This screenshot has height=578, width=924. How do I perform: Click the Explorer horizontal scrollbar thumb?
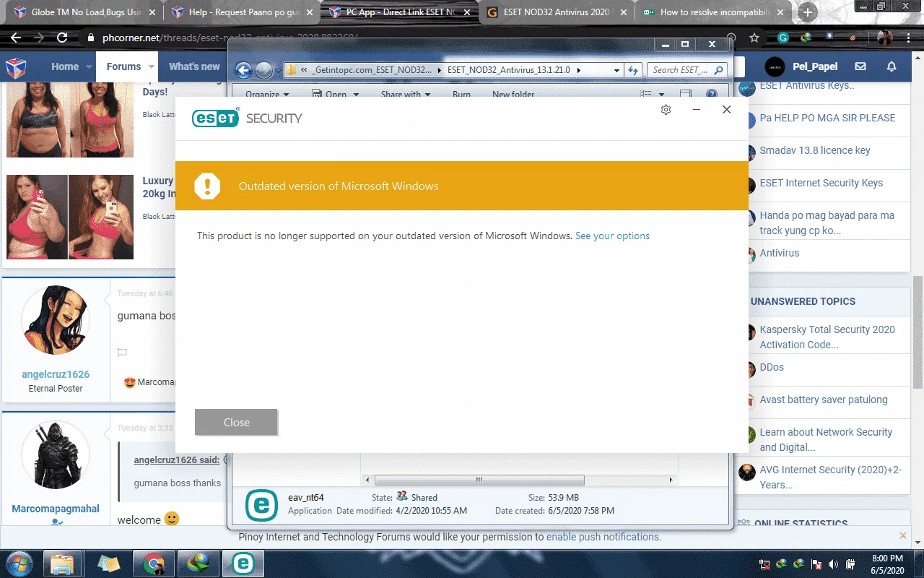tap(479, 480)
